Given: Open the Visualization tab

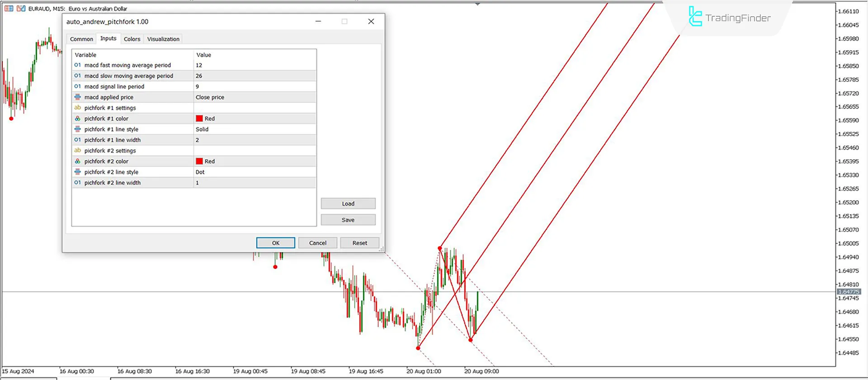Looking at the screenshot, I should coord(163,39).
